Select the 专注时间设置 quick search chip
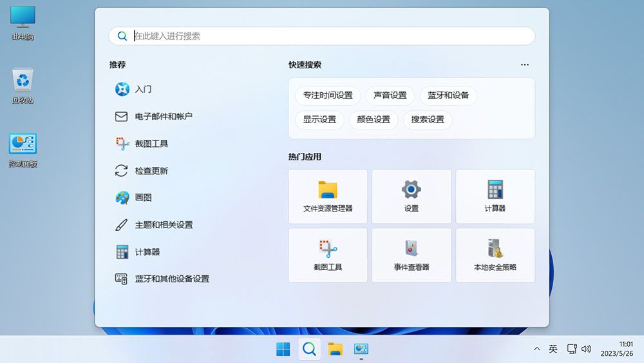644x363 pixels. [328, 95]
